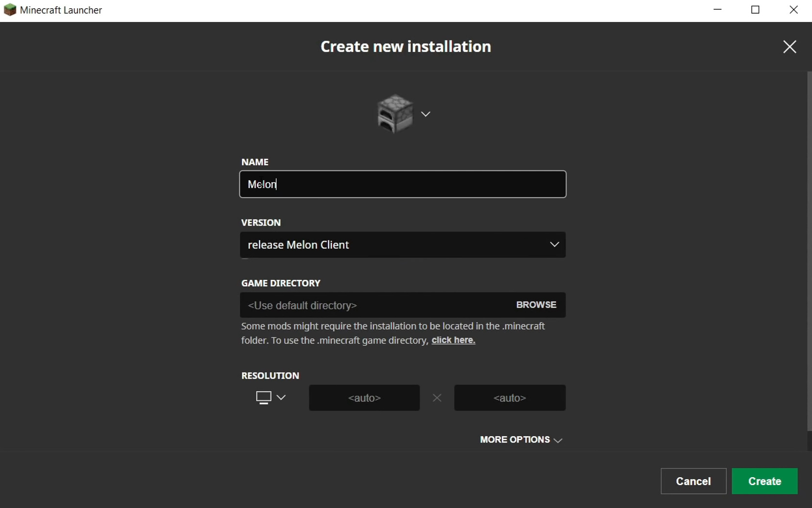Maximize the Minecraft Launcher window
Screen dimensions: 812x508
755,10
